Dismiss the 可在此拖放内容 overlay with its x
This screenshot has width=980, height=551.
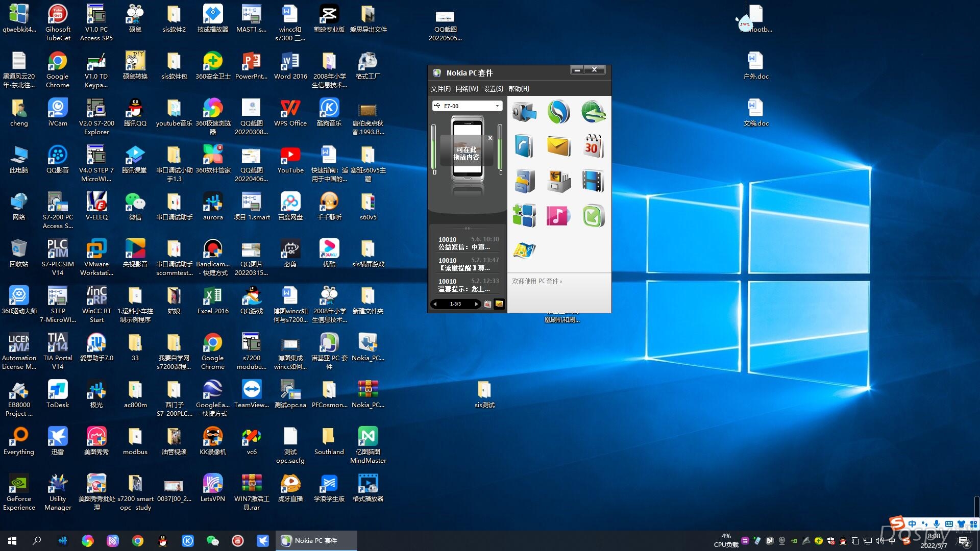(490, 138)
